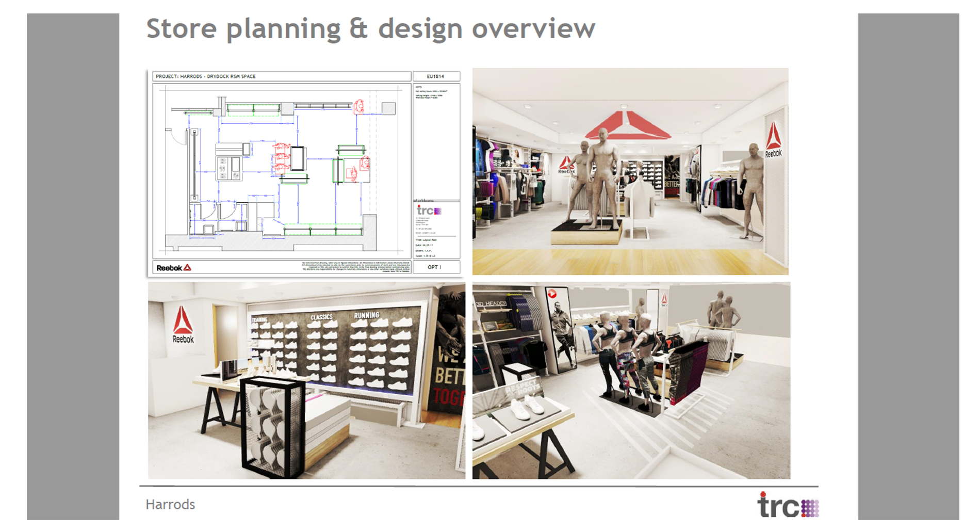Select the store render with red Reebok ceiling delta

point(630,171)
